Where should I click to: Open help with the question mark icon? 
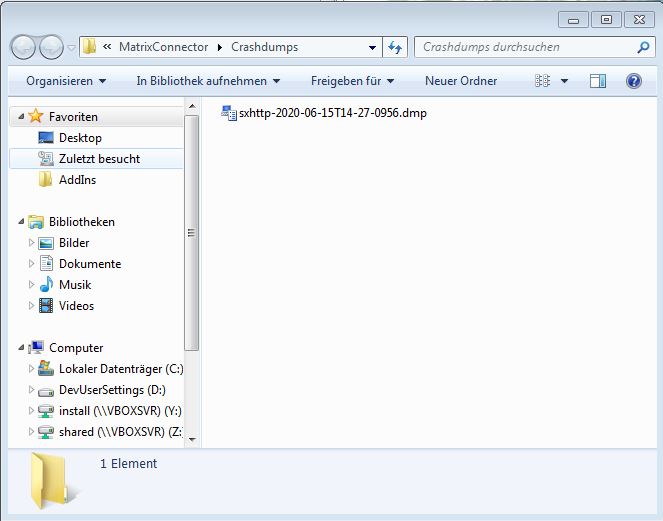click(634, 81)
